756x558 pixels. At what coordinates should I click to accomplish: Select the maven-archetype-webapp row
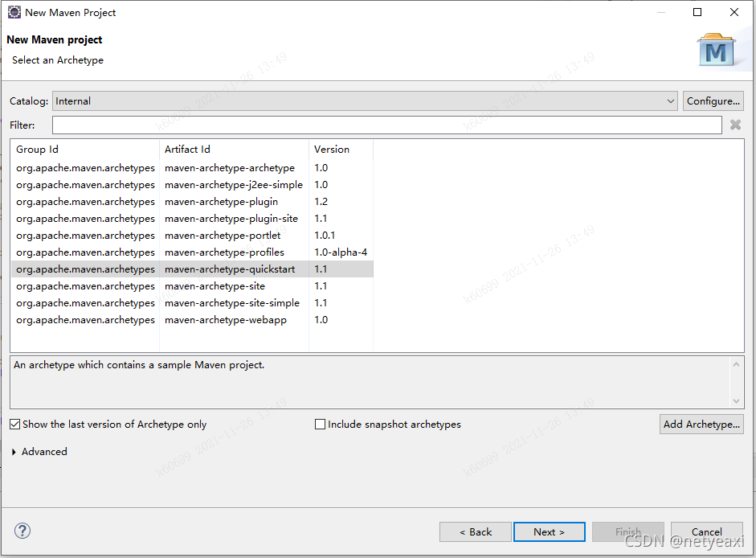192,320
